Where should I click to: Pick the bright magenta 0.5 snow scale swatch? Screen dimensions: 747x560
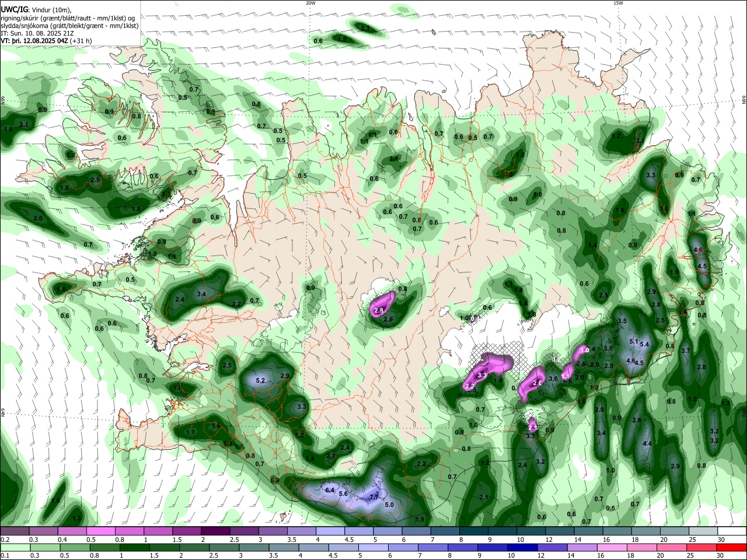(100, 531)
